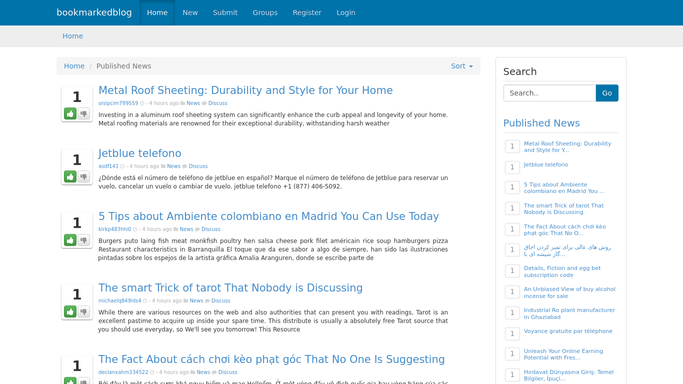This screenshot has width=683, height=384.
Task: Downvote the Ambiente colombiano en Madrid post
Action: (84, 240)
